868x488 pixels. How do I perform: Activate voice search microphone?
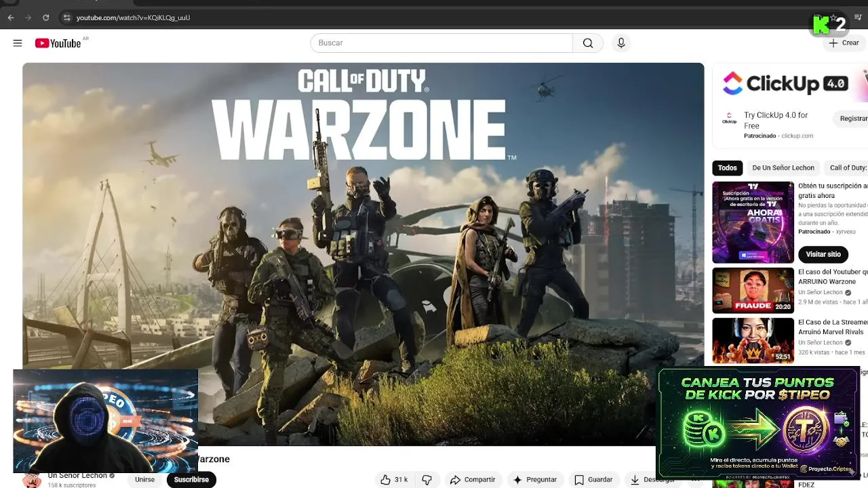coord(621,43)
